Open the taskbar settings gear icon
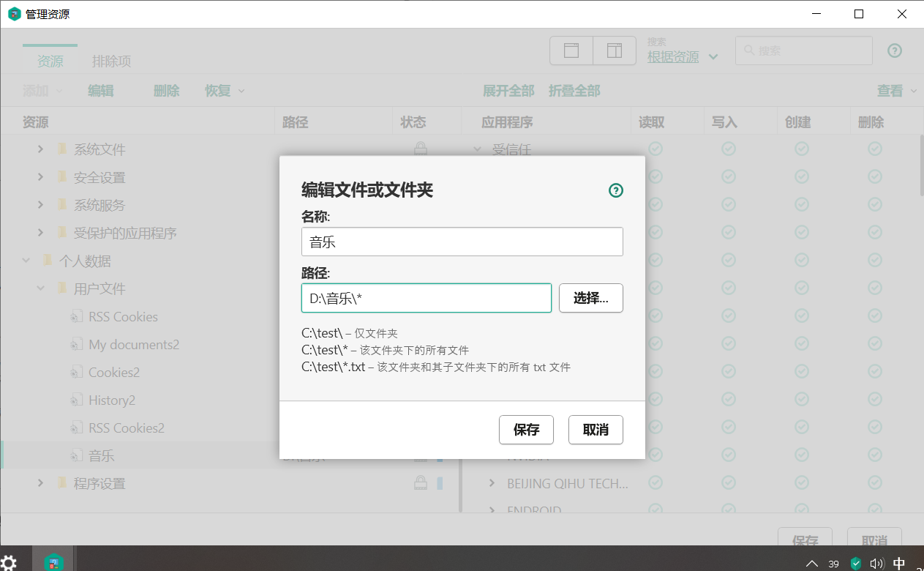924x571 pixels. pos(9,562)
